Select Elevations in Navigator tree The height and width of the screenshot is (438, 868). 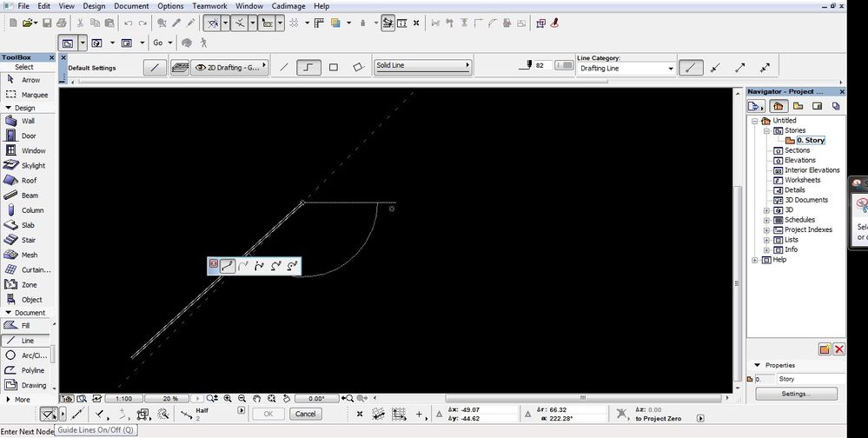coord(800,161)
